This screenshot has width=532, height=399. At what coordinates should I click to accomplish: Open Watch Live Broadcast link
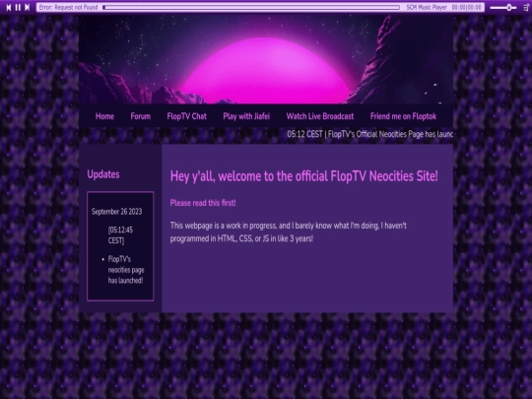point(320,116)
